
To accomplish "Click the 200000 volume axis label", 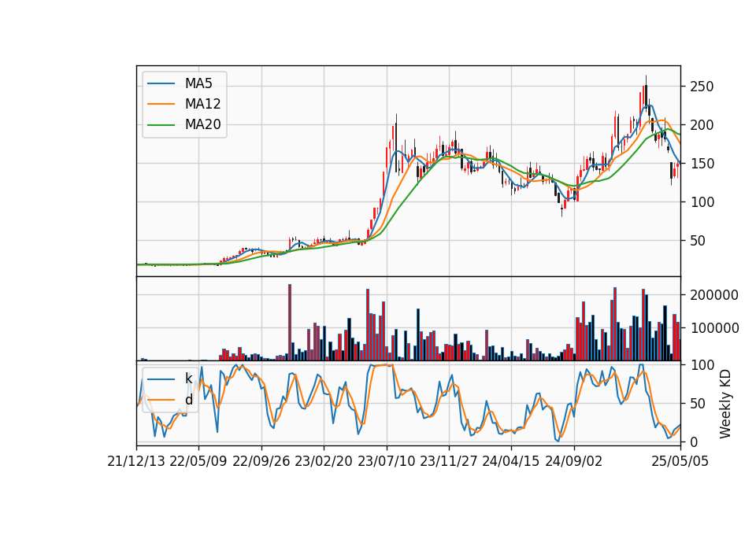I will pyautogui.click(x=714, y=295).
